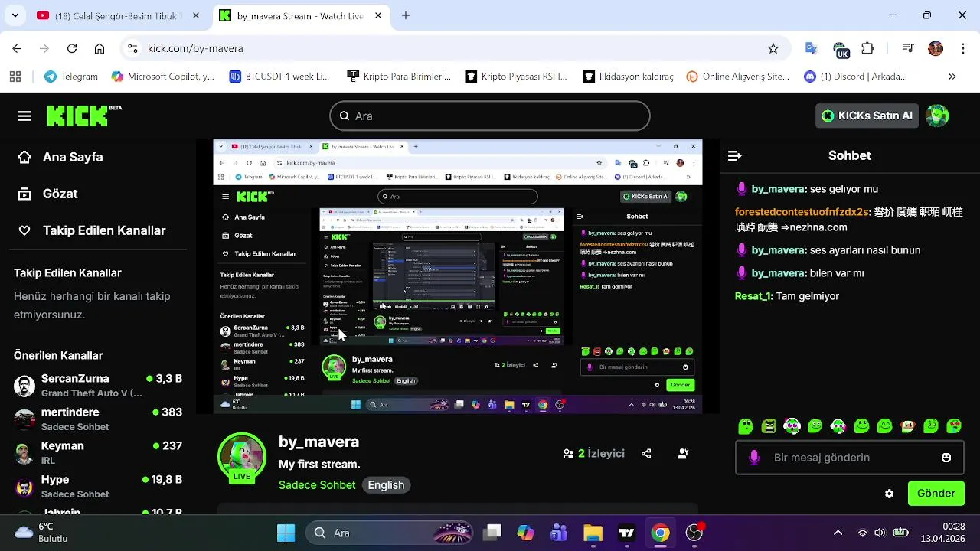The height and width of the screenshot is (551, 980).
Task: Open the emoji picker in chat input
Action: click(x=946, y=458)
